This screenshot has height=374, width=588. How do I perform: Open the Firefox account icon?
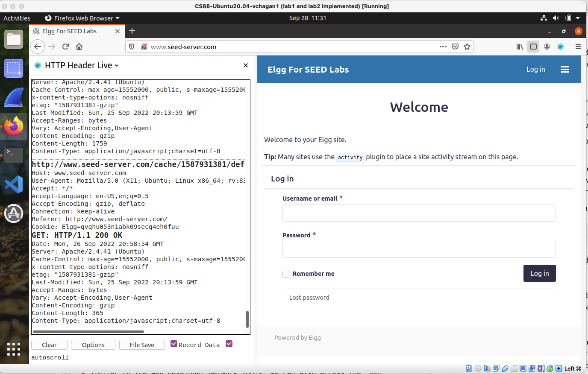click(x=547, y=47)
